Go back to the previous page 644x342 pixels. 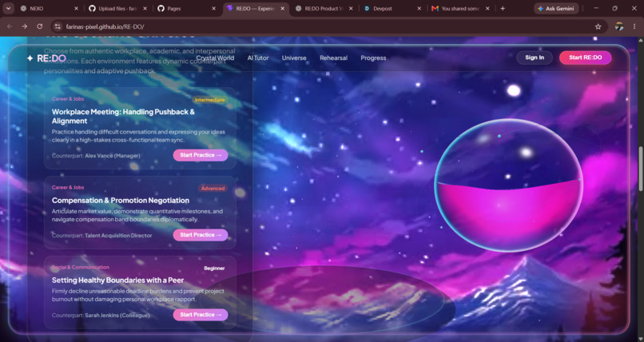10,26
